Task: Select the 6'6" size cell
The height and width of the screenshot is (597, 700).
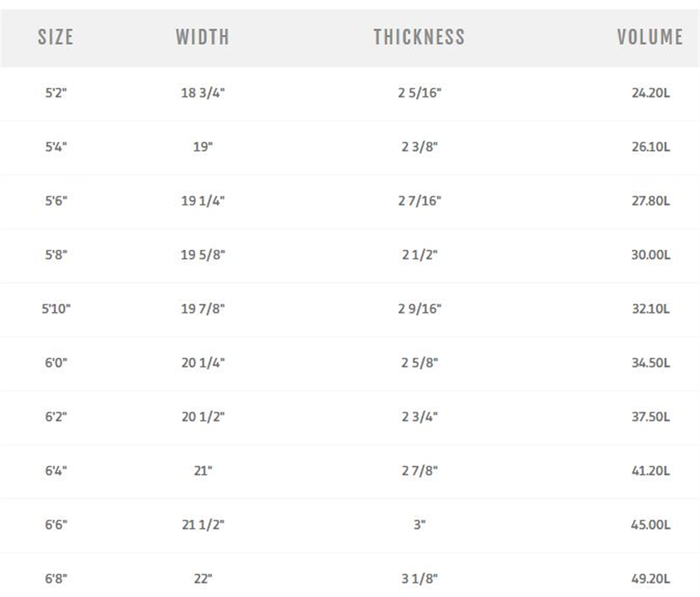Action: (x=56, y=525)
